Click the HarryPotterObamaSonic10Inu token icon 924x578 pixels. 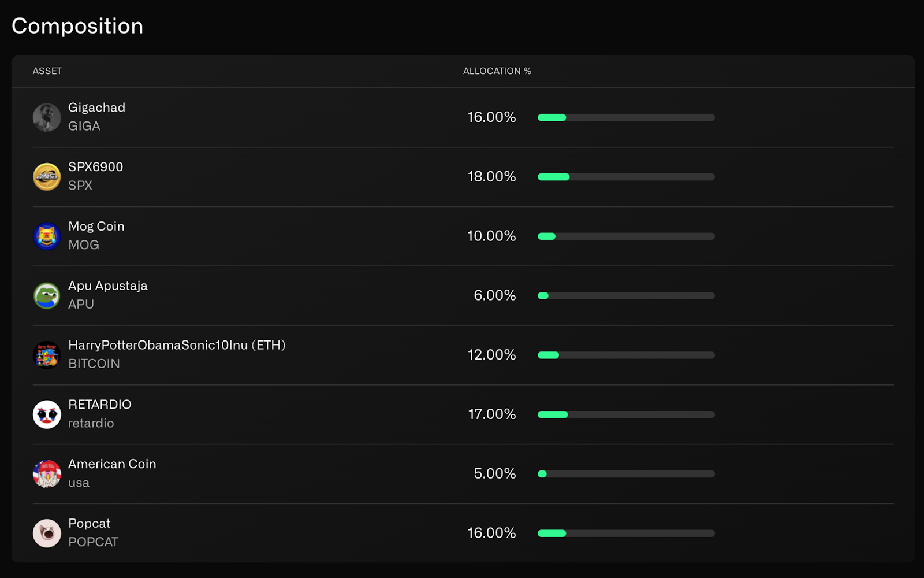[47, 355]
